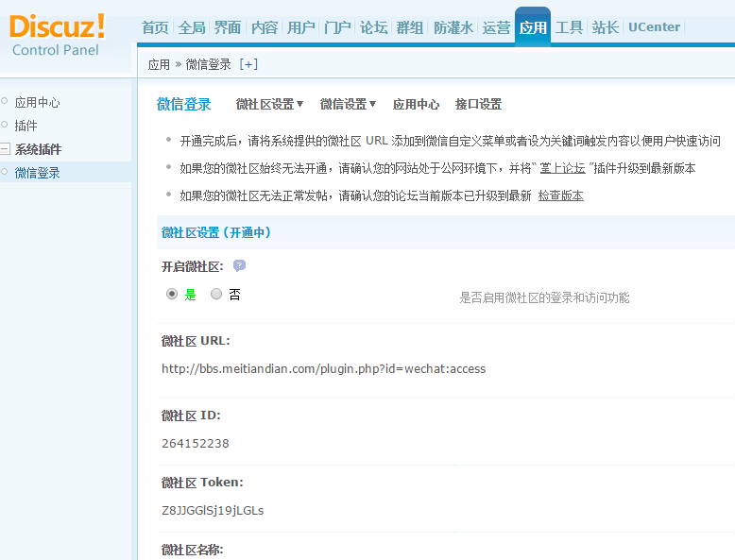This screenshot has width=735, height=560.
Task: Open the 界面 top menu
Action: pos(228,27)
